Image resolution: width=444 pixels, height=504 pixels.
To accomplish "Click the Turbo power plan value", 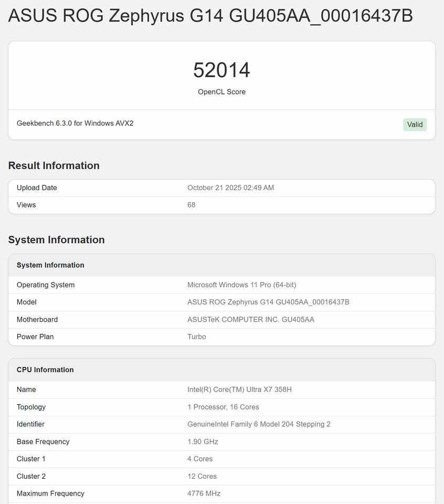I will click(x=197, y=337).
